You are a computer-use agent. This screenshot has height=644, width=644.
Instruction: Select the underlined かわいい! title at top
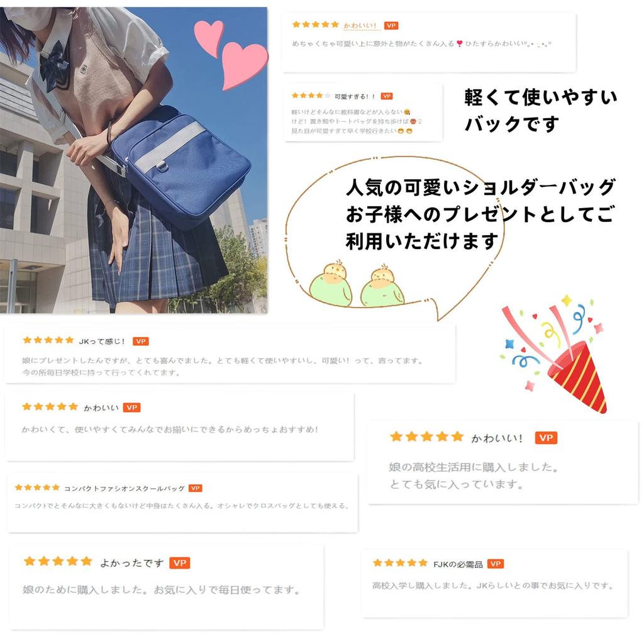click(x=360, y=26)
